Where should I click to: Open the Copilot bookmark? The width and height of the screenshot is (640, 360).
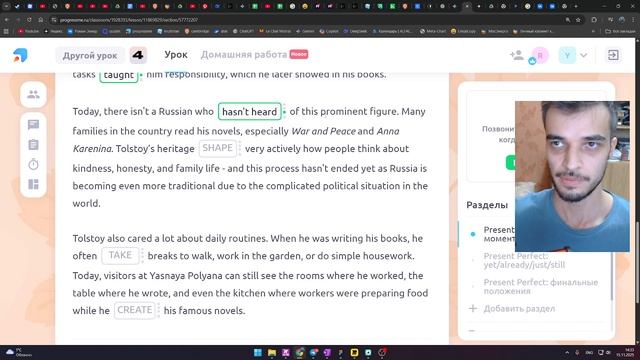point(329,31)
